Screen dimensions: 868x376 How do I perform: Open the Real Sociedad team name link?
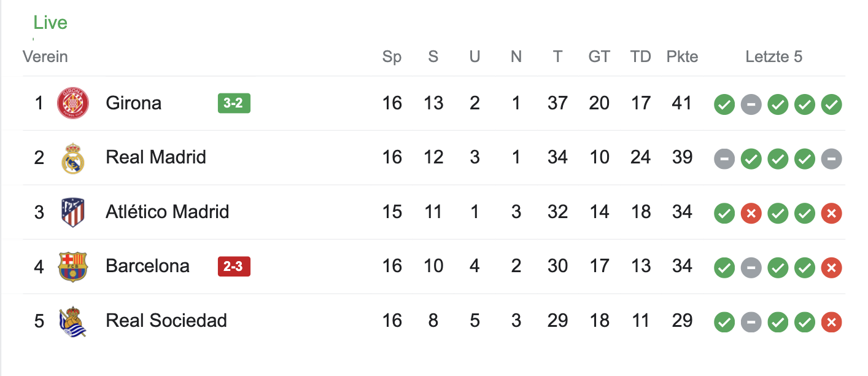tap(166, 321)
